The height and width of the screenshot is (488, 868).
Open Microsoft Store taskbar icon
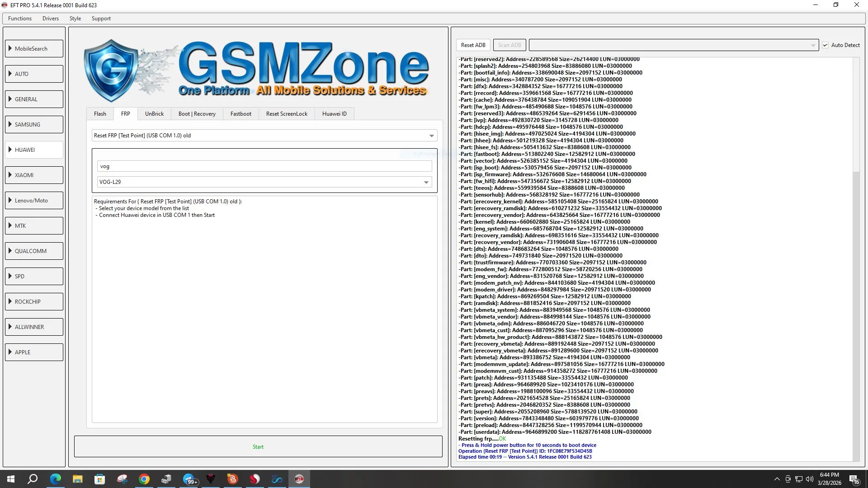pos(99,479)
